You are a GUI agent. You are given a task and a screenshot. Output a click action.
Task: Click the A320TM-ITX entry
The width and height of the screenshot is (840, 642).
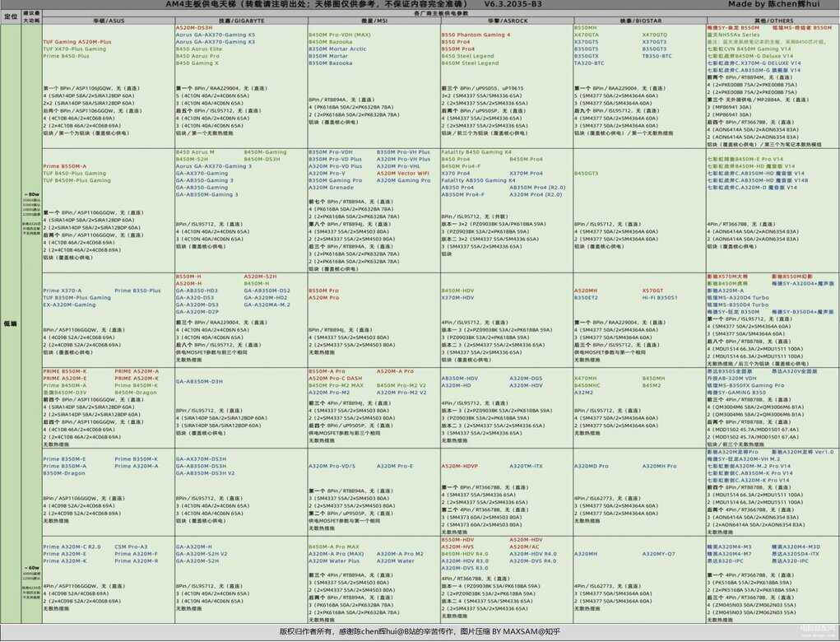click(x=526, y=466)
